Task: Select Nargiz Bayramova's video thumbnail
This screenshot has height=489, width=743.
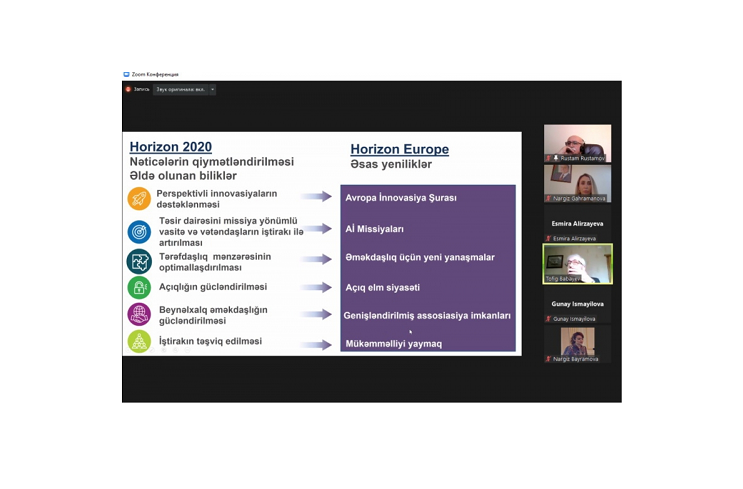Action: tap(577, 344)
